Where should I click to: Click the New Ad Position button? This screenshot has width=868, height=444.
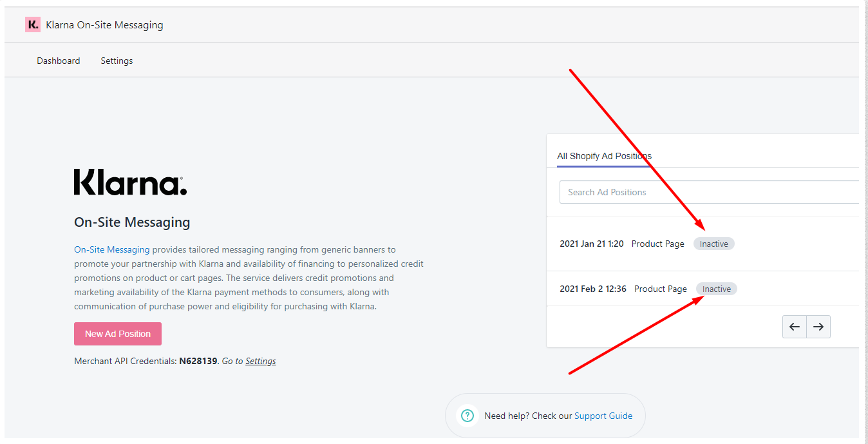coord(118,334)
